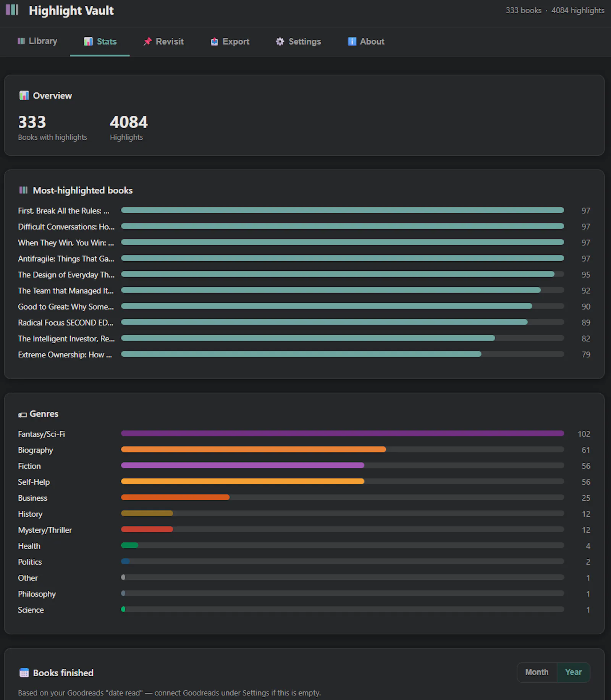Click the History genre label
Screen dimensions: 611x700
30,514
